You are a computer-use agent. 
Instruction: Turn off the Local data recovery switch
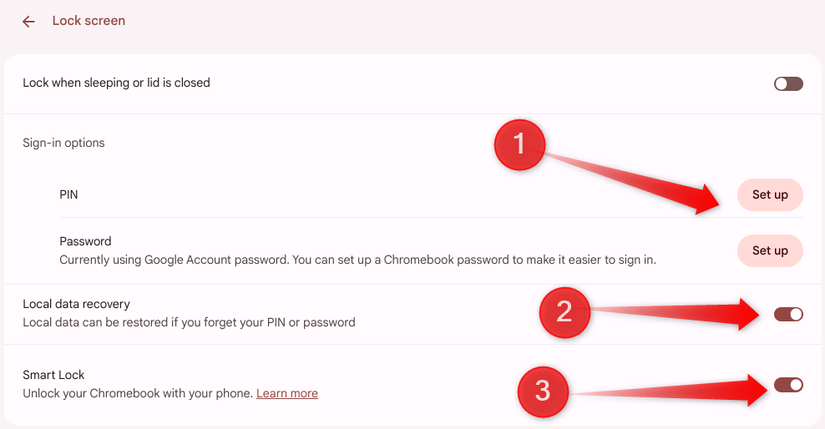click(x=788, y=314)
